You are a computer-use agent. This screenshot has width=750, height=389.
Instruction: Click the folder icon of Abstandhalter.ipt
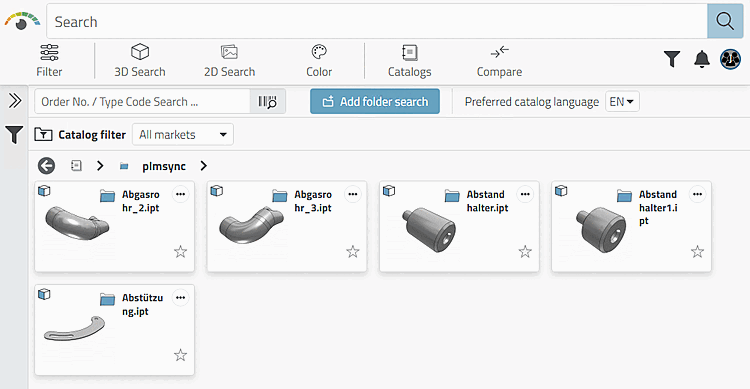point(452,196)
